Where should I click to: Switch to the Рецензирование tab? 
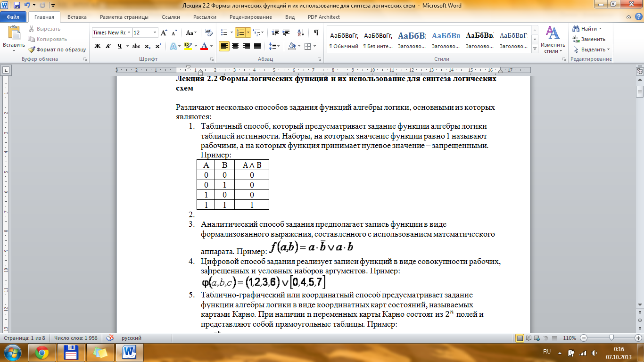click(251, 17)
